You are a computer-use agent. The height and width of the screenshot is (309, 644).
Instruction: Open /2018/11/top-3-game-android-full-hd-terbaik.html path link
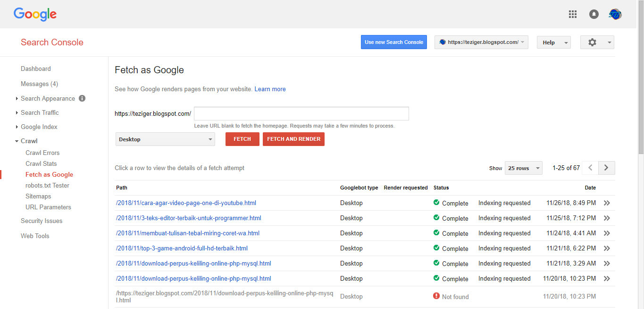click(182, 249)
